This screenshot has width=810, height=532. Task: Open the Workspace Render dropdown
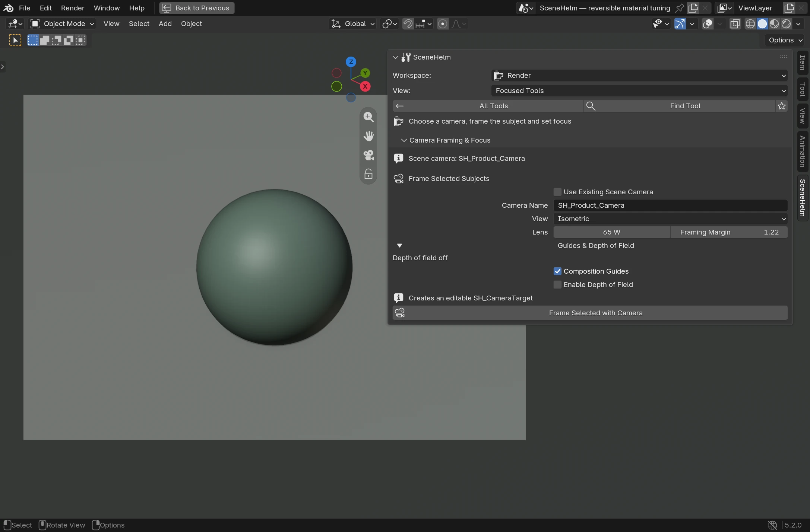(x=639, y=76)
